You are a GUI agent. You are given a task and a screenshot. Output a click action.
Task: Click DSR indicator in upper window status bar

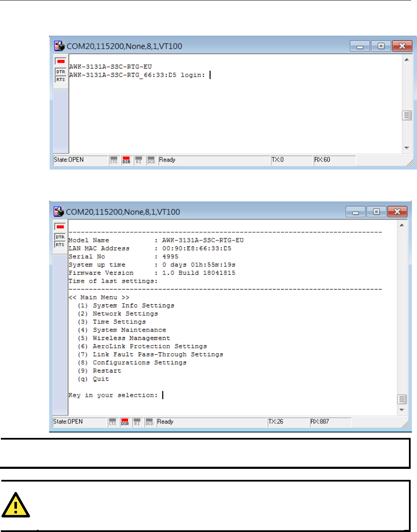tap(126, 160)
